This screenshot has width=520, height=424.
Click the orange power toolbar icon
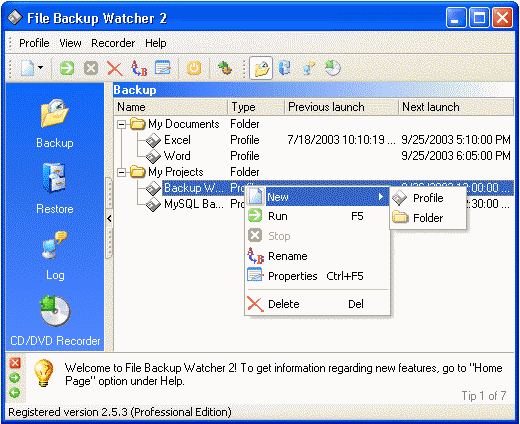[x=194, y=68]
